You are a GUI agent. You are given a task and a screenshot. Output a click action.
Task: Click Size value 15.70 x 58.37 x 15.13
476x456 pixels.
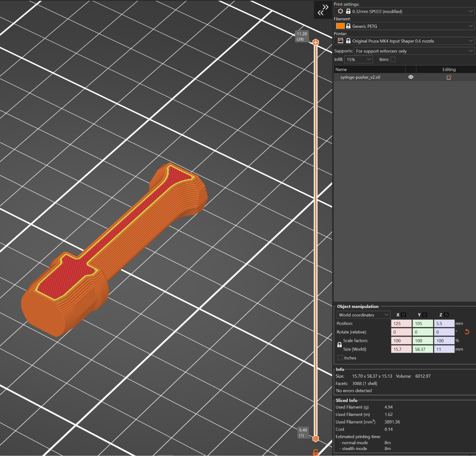click(x=372, y=376)
